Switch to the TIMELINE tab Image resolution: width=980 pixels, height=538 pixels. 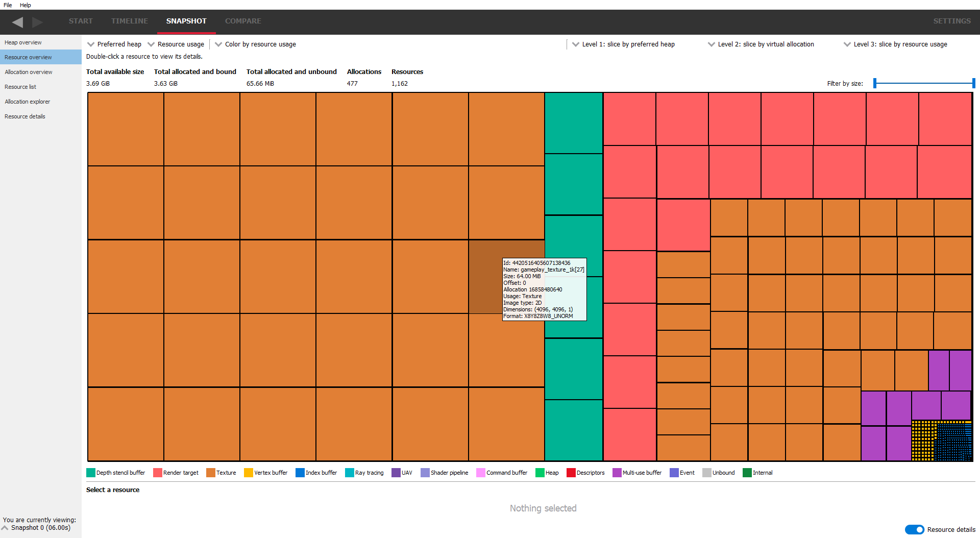(130, 21)
